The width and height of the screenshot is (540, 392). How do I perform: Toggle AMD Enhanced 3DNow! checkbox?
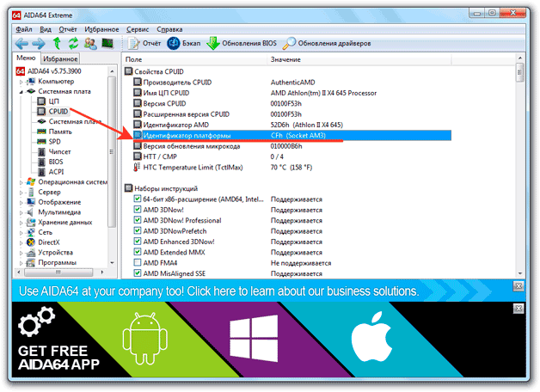[138, 242]
